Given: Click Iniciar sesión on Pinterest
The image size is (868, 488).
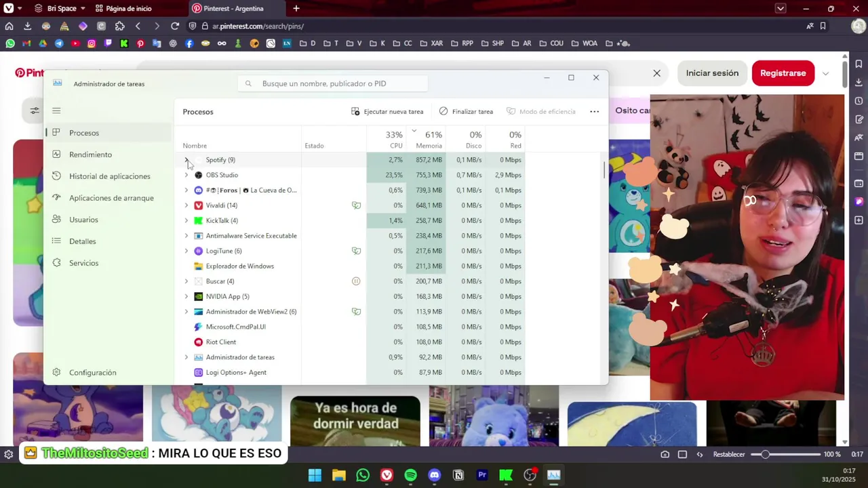Looking at the screenshot, I should click(x=712, y=73).
